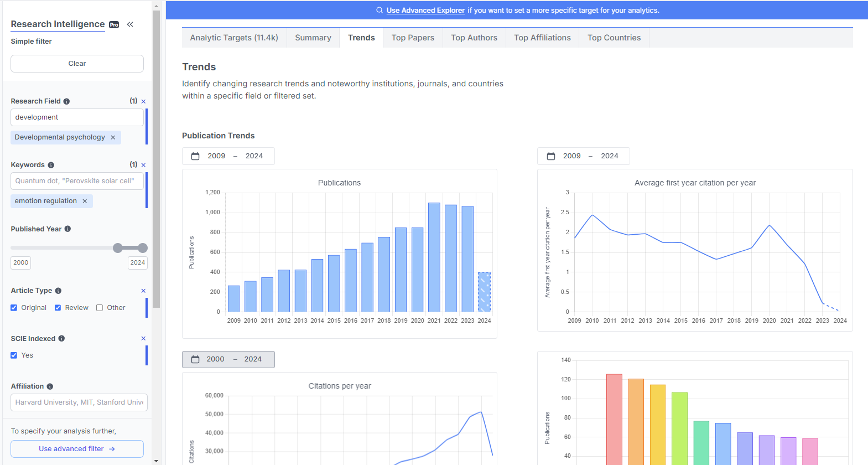Collapse the sidebar with double chevron icon
The image size is (868, 465).
click(130, 24)
